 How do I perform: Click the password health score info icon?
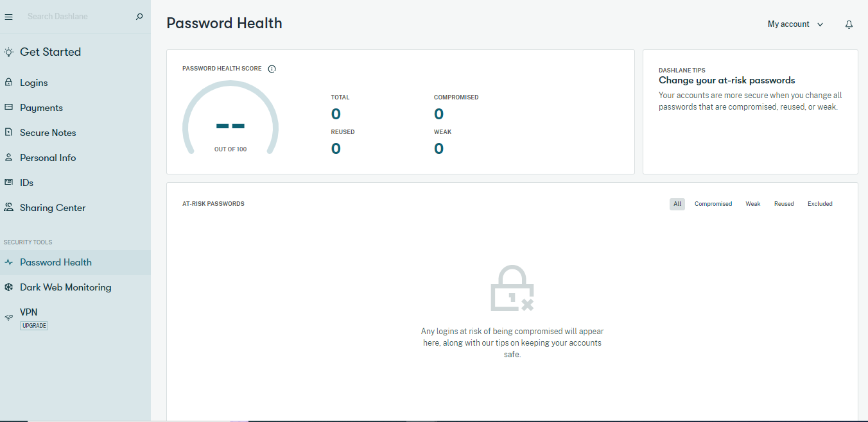[x=272, y=69]
